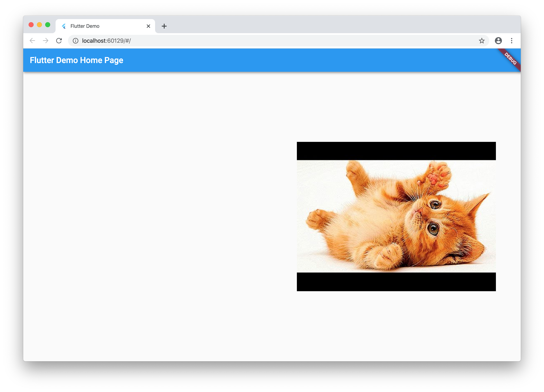Click the green maximize window button

click(48, 25)
